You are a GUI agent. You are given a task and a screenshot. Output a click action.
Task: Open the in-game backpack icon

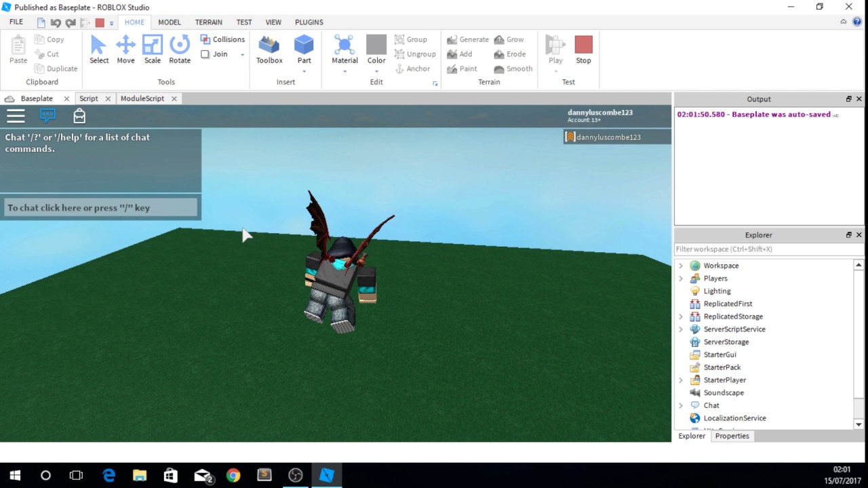click(x=79, y=116)
